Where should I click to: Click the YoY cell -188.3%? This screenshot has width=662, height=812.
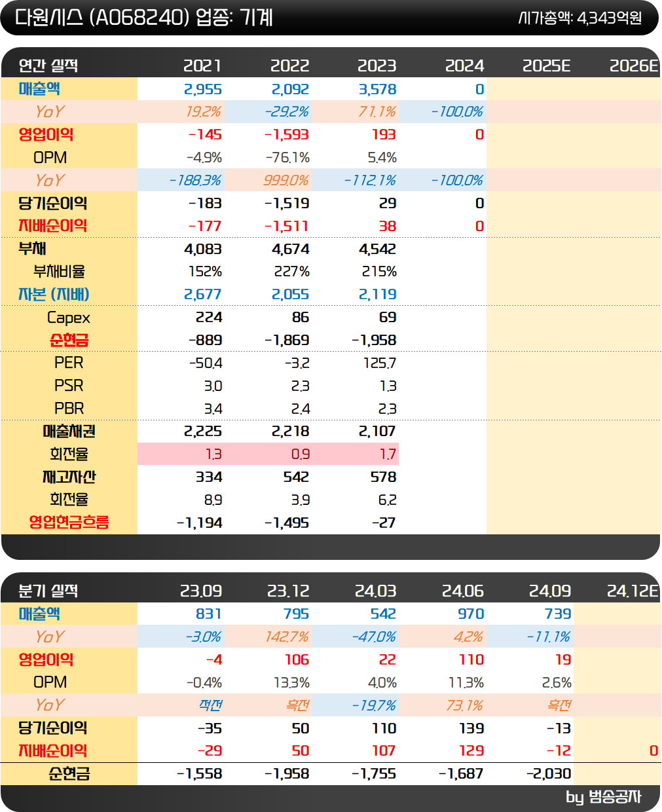point(195,181)
